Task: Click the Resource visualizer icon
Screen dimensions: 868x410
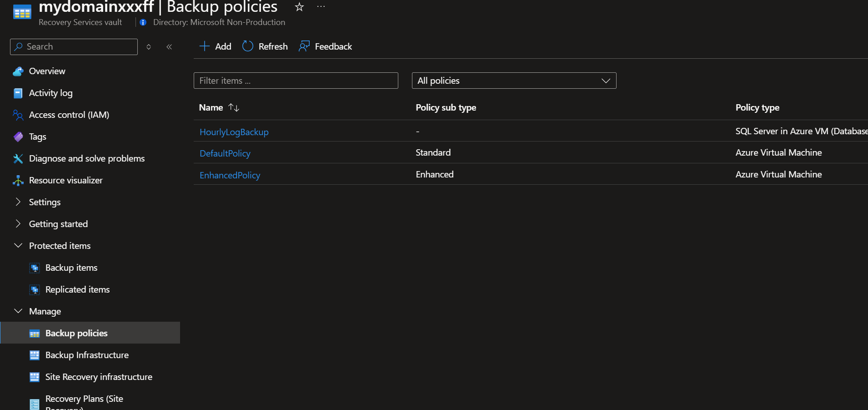Action: pyautogui.click(x=18, y=181)
